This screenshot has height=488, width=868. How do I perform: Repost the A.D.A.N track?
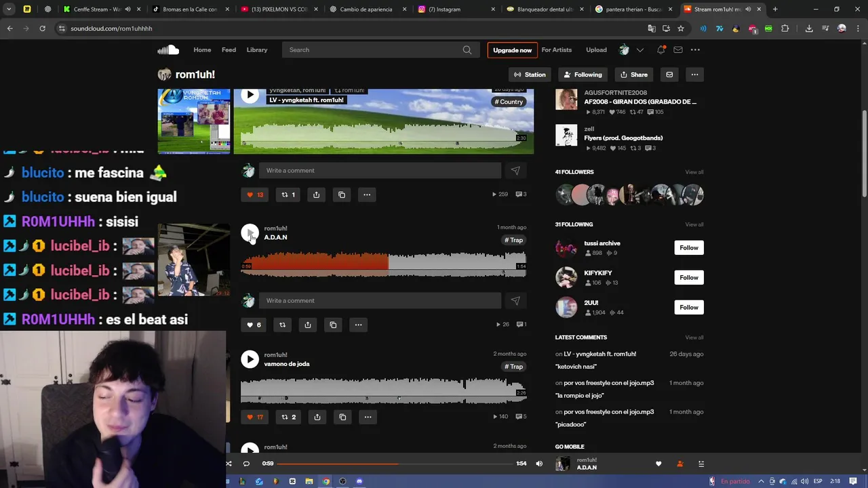(283, 325)
